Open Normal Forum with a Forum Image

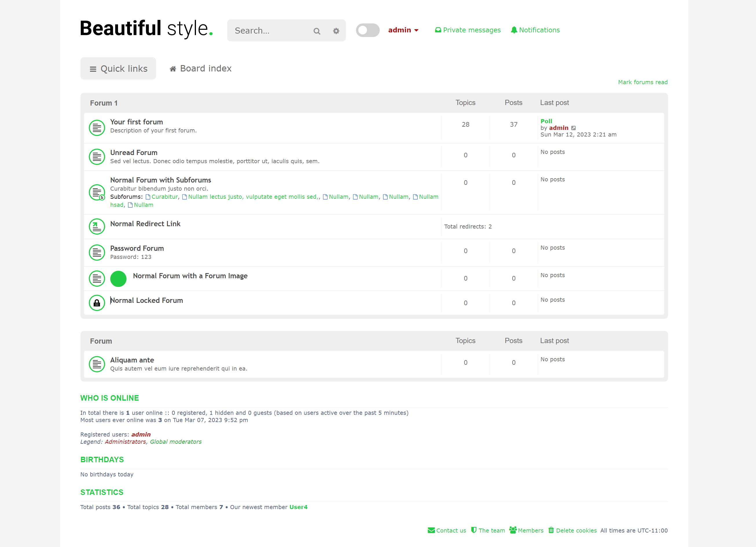coord(190,276)
